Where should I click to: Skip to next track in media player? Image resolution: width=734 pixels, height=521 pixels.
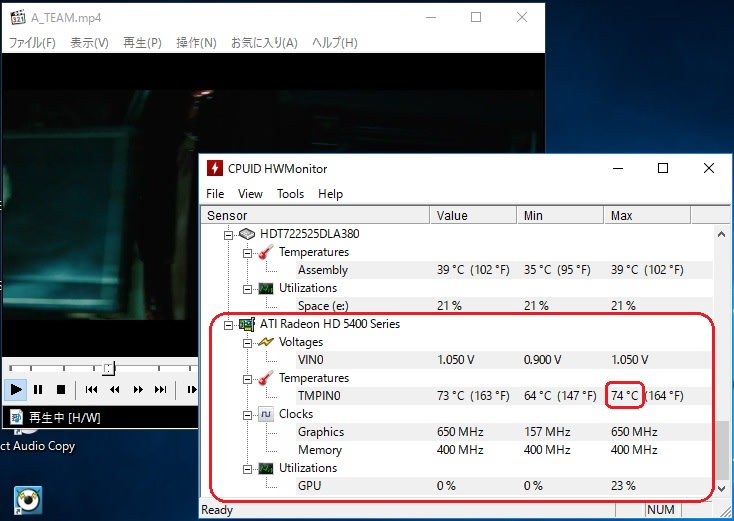coord(161,389)
